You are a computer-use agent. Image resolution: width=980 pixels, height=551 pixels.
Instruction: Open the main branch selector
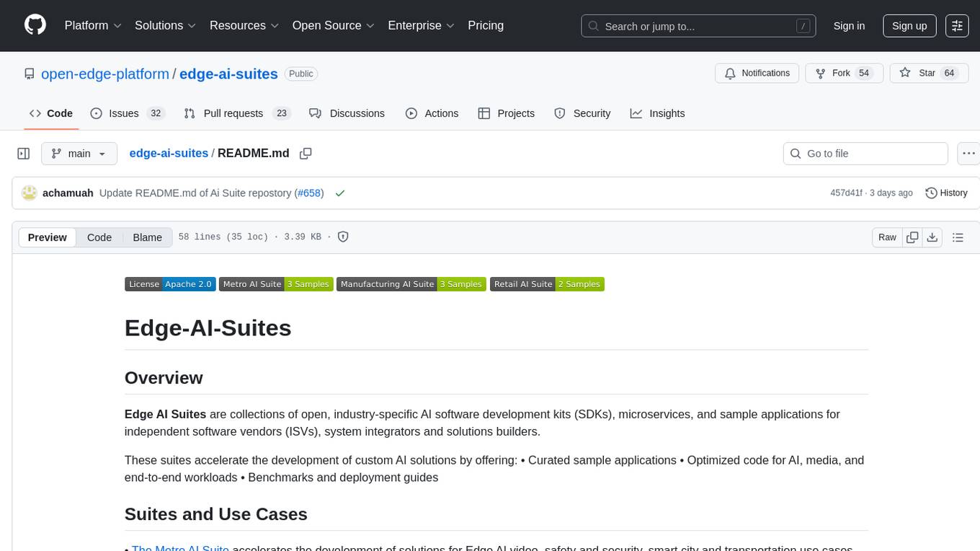[79, 154]
